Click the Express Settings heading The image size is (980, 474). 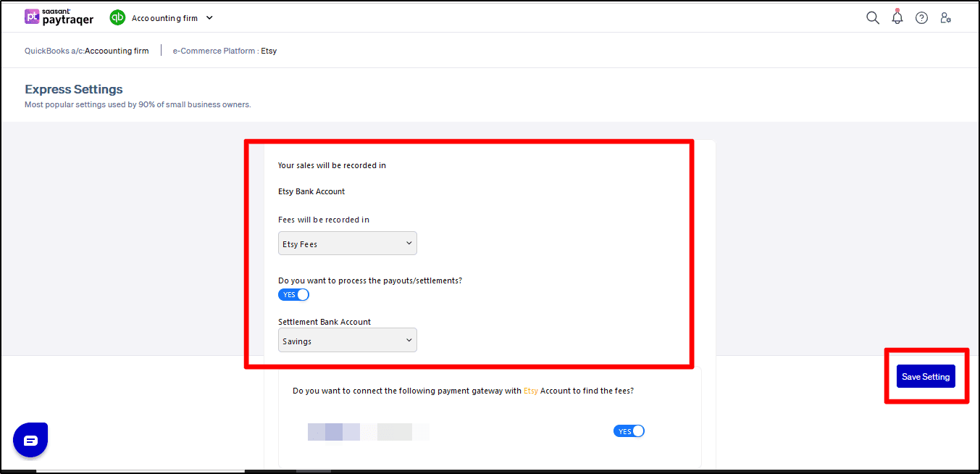73,88
